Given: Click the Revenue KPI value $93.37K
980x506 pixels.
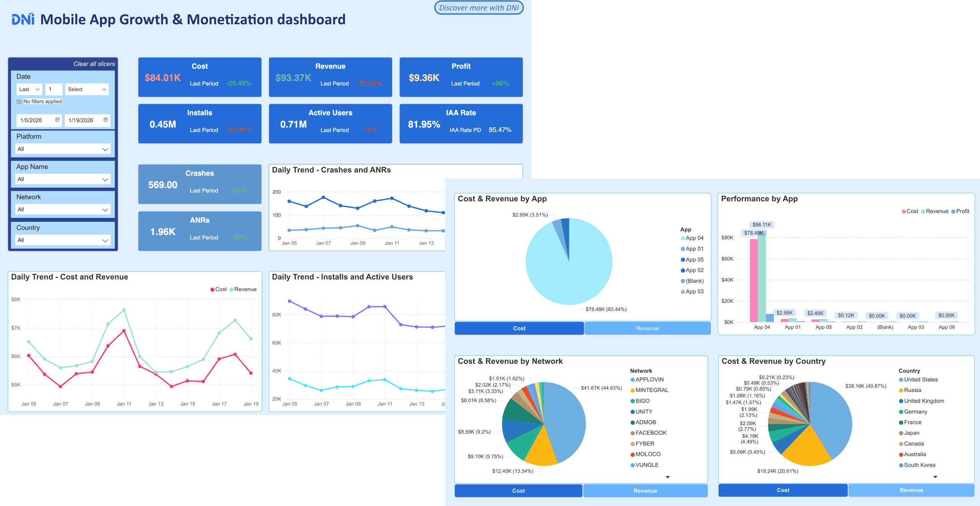Looking at the screenshot, I should (x=293, y=78).
